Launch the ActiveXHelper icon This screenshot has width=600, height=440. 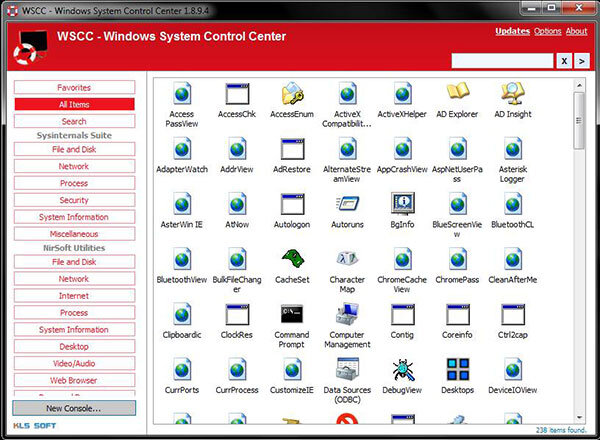pyautogui.click(x=403, y=93)
